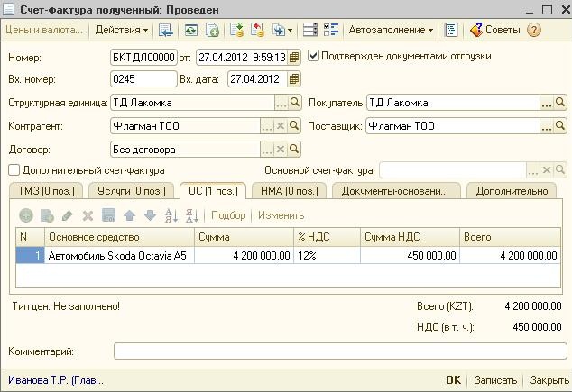Switch to the ТМЗ (0 поз.) tab
572x392 pixels.
tap(44, 190)
